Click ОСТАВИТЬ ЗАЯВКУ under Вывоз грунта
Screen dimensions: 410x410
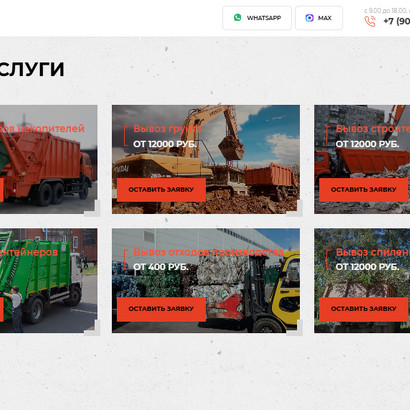click(161, 190)
